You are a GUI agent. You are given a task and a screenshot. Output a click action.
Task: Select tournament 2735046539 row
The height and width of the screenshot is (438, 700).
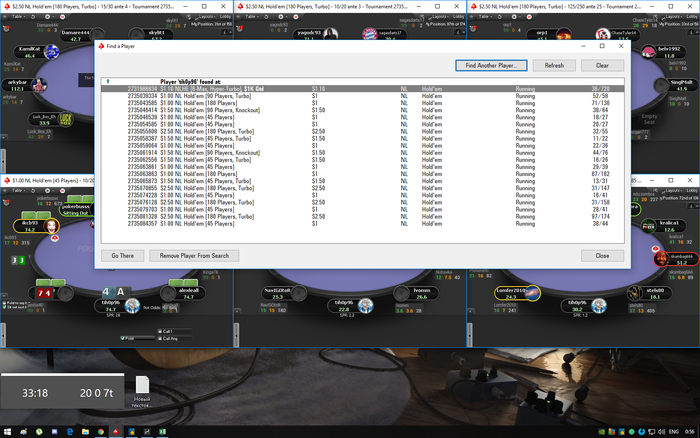pyautogui.click(x=362, y=117)
